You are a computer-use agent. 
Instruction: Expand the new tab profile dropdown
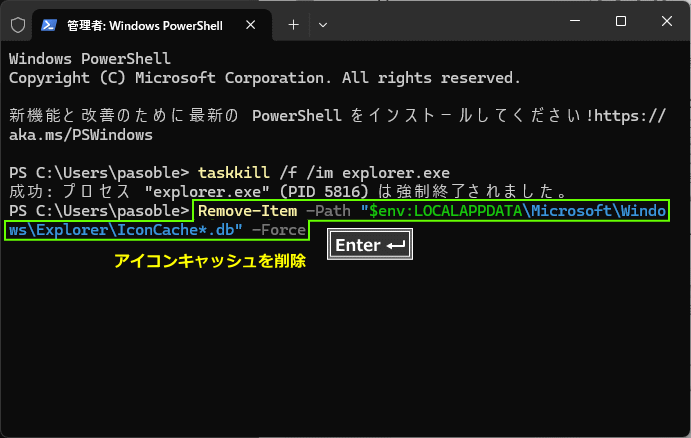click(x=323, y=25)
